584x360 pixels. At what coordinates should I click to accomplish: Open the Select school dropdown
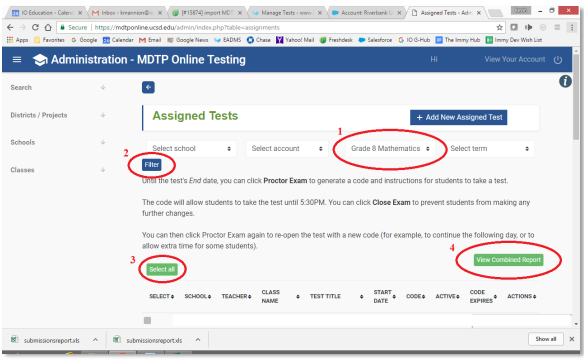pyautogui.click(x=191, y=149)
